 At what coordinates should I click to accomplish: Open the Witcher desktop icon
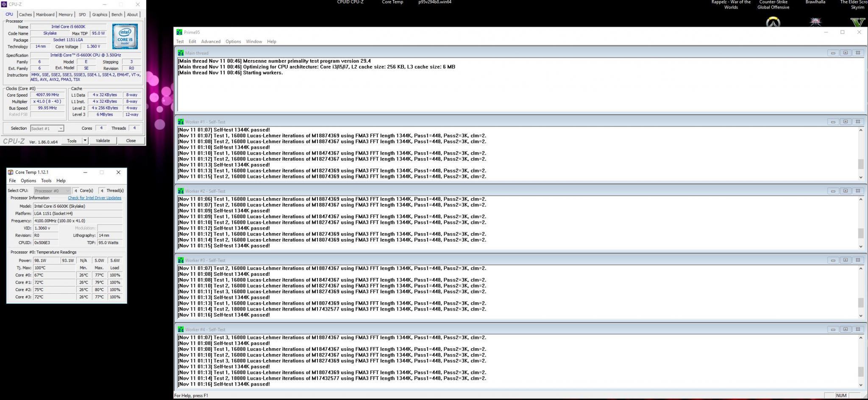[815, 22]
